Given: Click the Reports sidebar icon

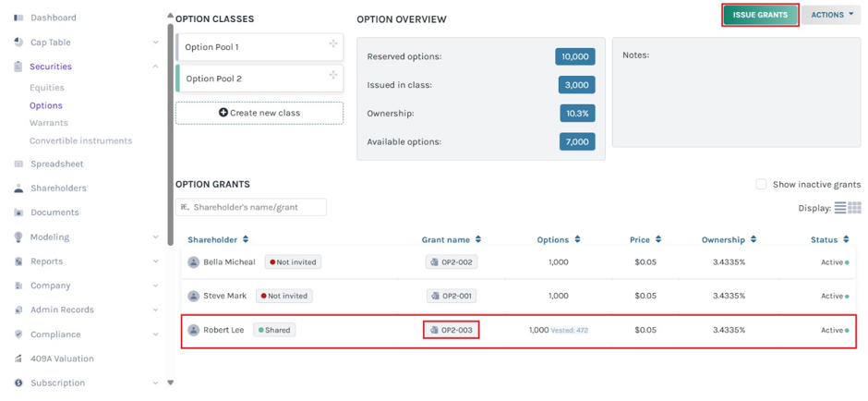Looking at the screenshot, I should pyautogui.click(x=18, y=261).
